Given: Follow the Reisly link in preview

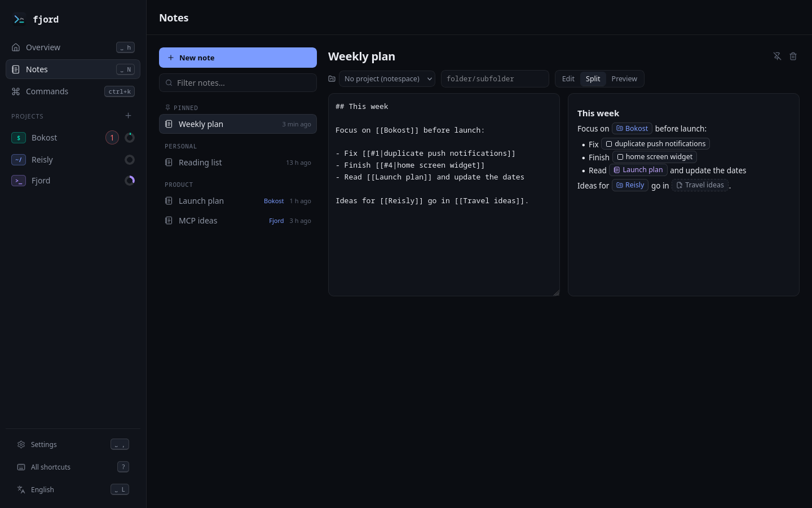Looking at the screenshot, I should 630,185.
